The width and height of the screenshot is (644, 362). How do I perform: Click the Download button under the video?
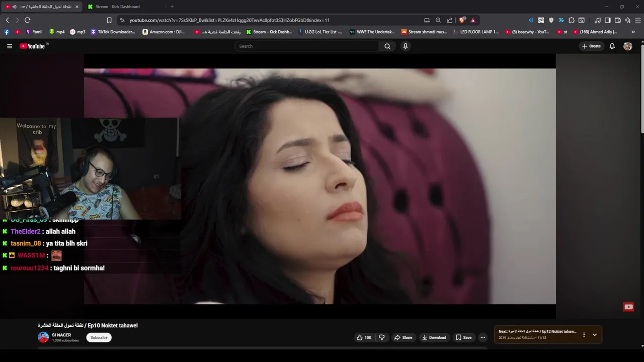434,337
